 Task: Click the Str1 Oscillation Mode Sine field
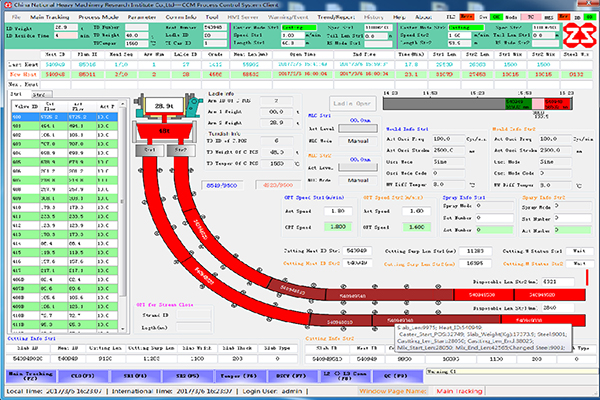pyautogui.click(x=448, y=162)
